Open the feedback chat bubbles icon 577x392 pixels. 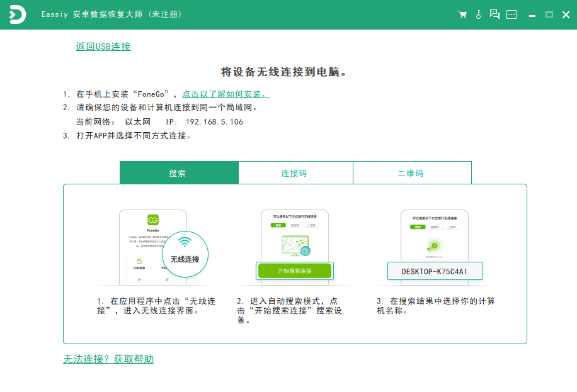pos(494,14)
